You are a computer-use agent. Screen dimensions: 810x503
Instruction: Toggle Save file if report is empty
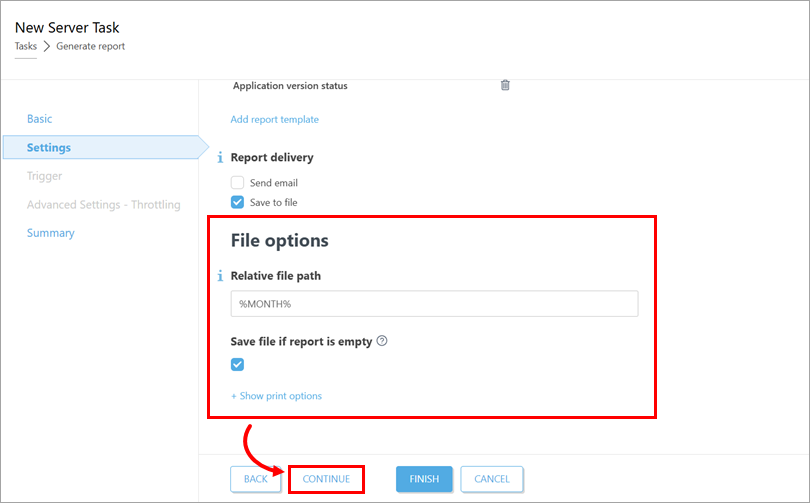(x=237, y=364)
